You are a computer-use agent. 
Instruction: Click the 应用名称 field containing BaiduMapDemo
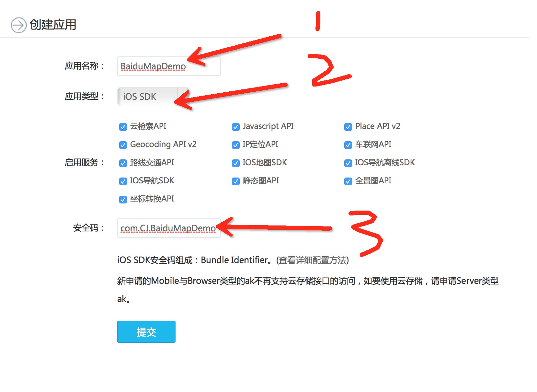coord(169,66)
